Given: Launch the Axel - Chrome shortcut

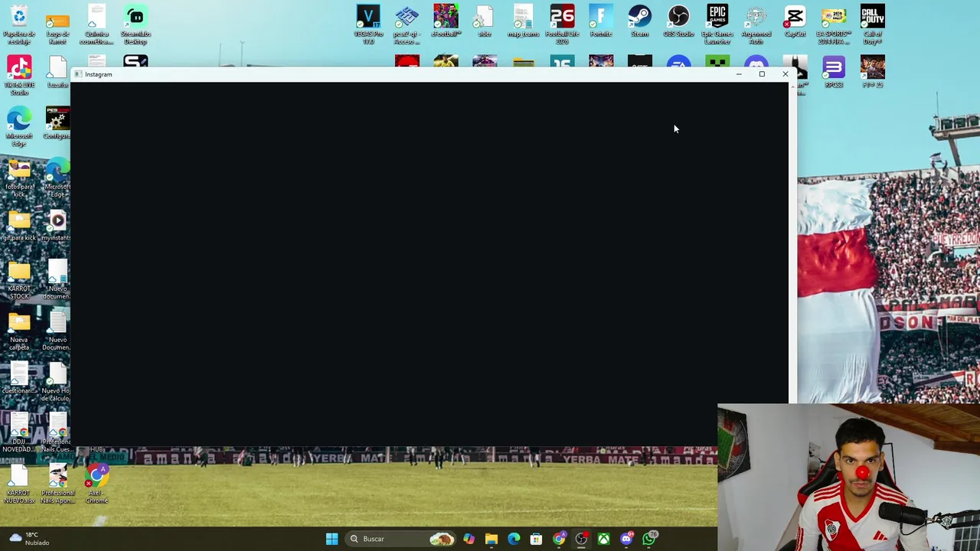Looking at the screenshot, I should coord(96,484).
